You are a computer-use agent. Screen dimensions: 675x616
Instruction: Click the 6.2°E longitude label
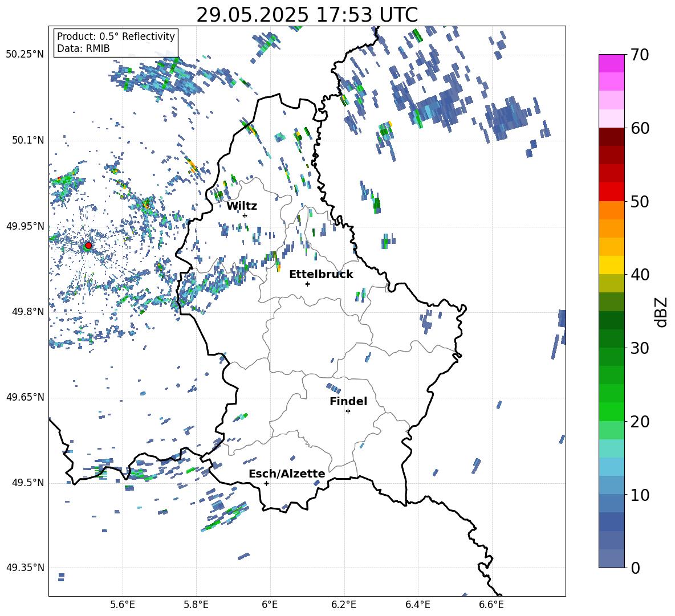[x=344, y=605]
